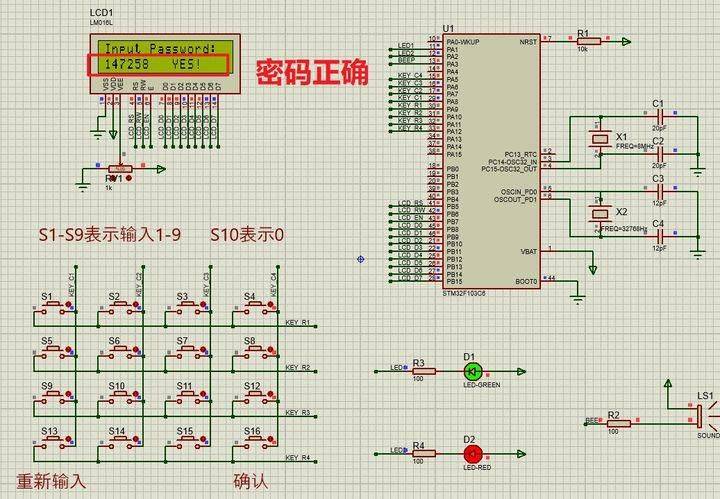Select the D1 LED-GREEN component
The width and height of the screenshot is (720, 499).
[x=473, y=371]
